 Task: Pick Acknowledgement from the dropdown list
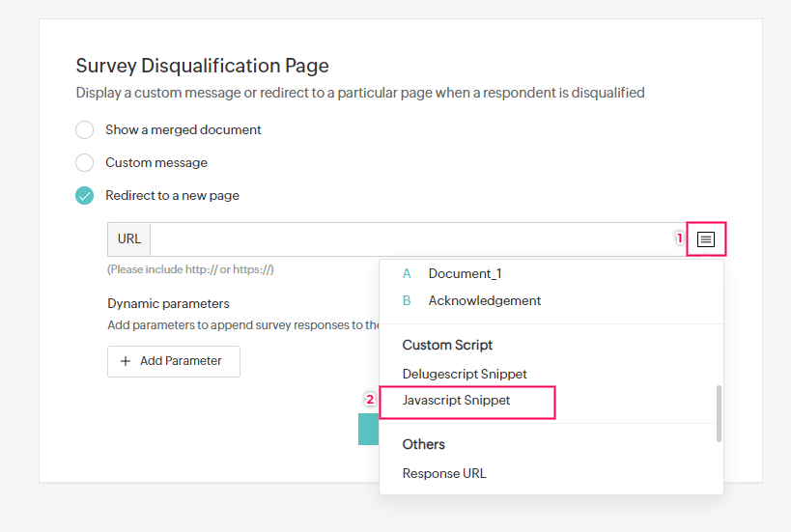coord(484,301)
